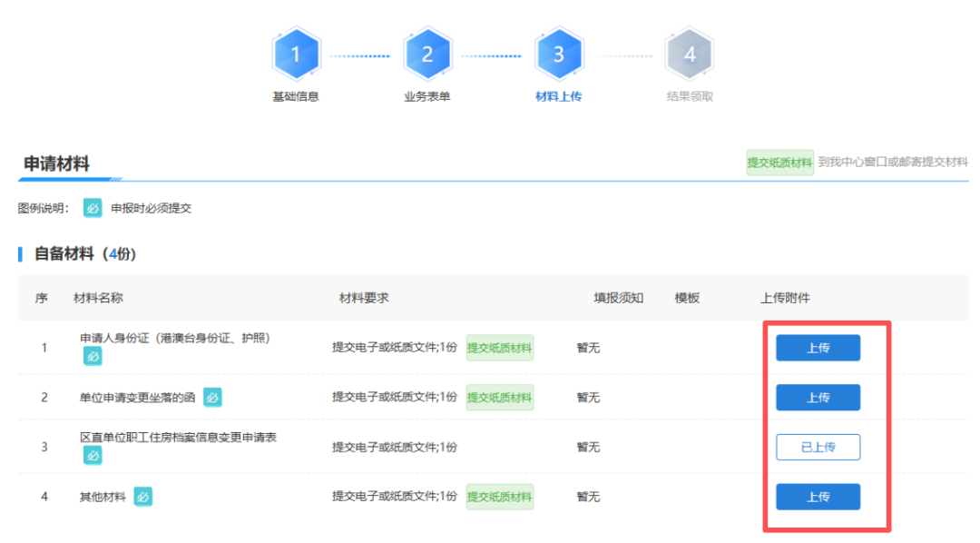The width and height of the screenshot is (980, 543).
Task: Select the step 3 hexagon icon
Action: pyautogui.click(x=559, y=54)
